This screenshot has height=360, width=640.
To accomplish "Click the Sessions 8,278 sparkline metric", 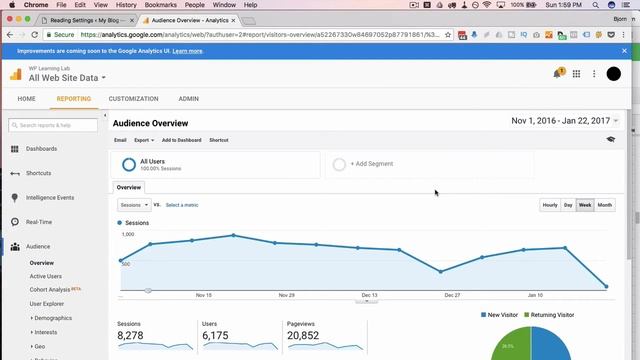I will tap(155, 336).
